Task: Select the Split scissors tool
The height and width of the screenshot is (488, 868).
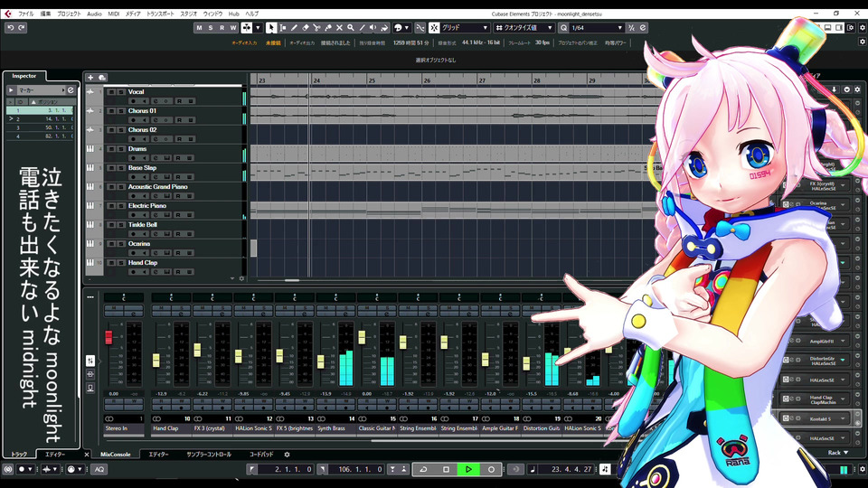Action: click(x=316, y=28)
